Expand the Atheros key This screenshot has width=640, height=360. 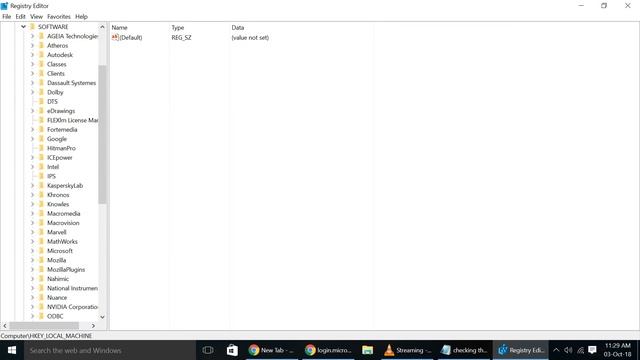pos(32,45)
